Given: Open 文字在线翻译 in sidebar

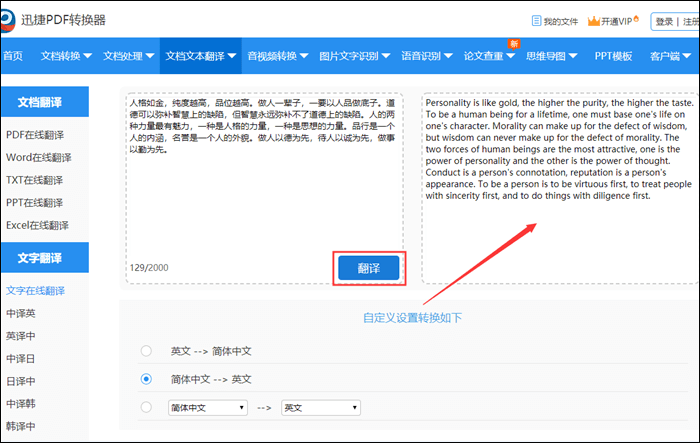Looking at the screenshot, I should (x=35, y=291).
